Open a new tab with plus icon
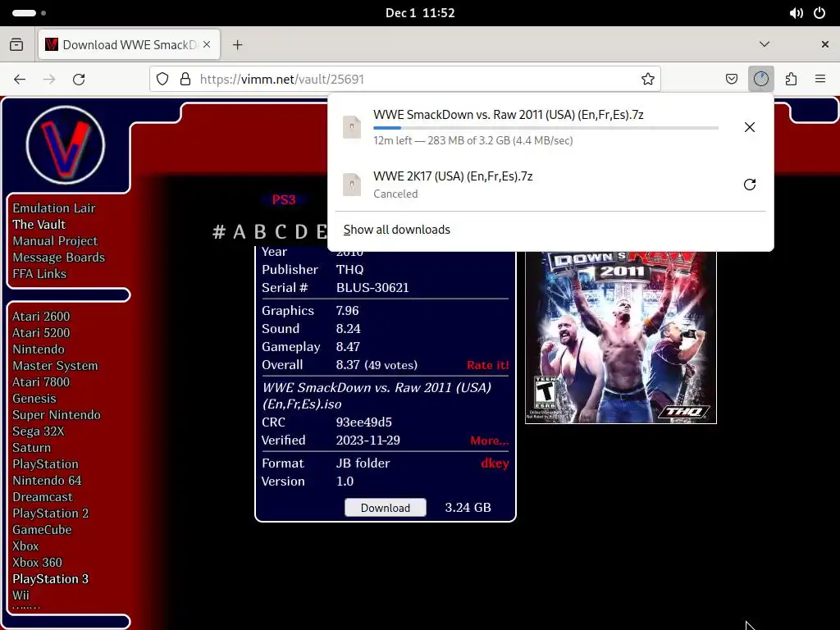 click(x=237, y=45)
